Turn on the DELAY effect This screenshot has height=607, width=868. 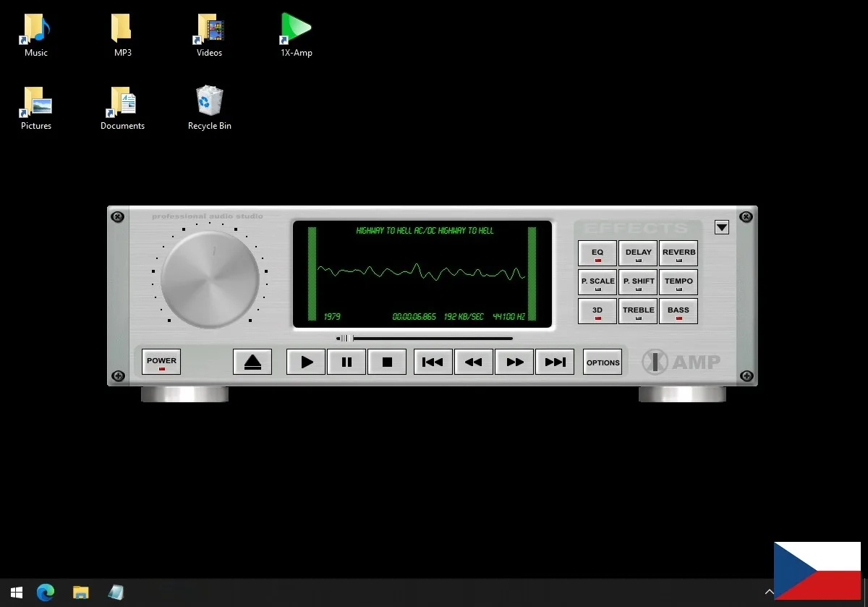point(638,253)
